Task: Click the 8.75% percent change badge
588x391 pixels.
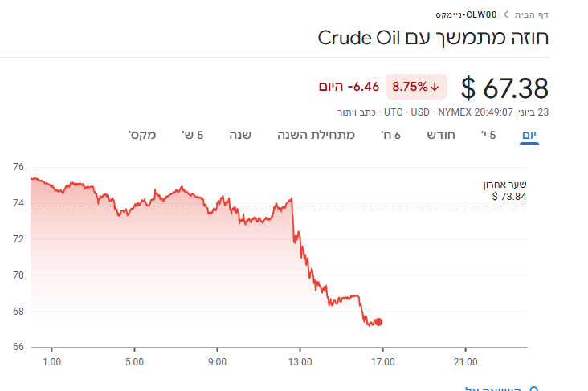Action: [416, 86]
